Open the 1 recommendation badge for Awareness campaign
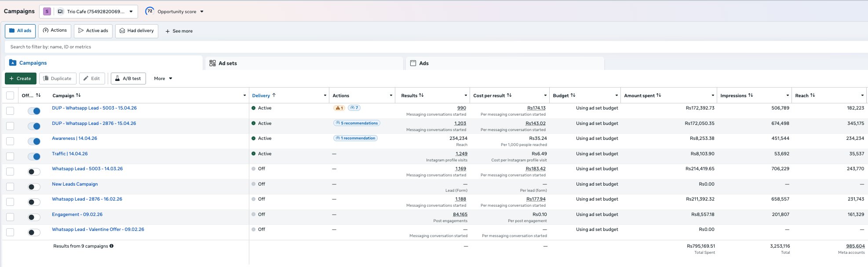The image size is (868, 267). pos(355,138)
